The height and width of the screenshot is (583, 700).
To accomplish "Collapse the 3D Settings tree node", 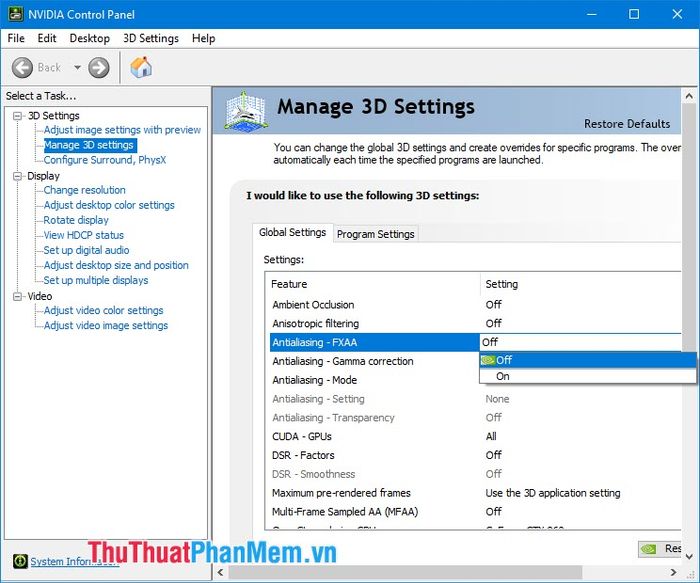I will click(x=17, y=116).
